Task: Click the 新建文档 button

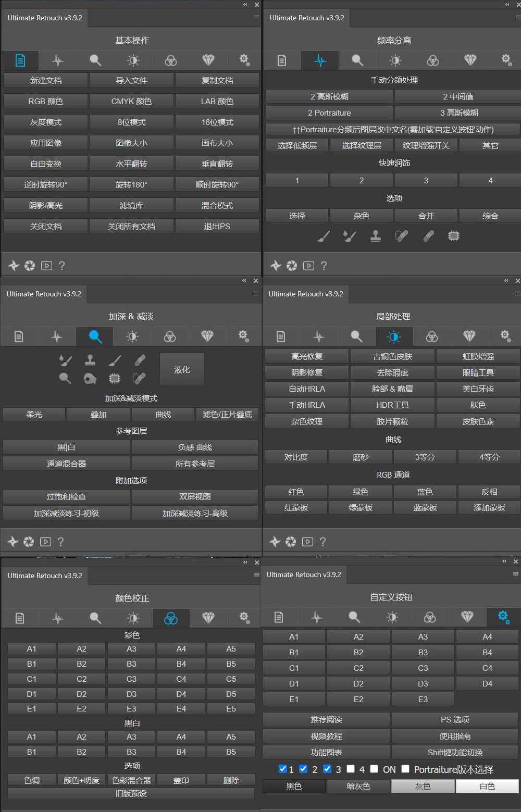Action: 46,80
